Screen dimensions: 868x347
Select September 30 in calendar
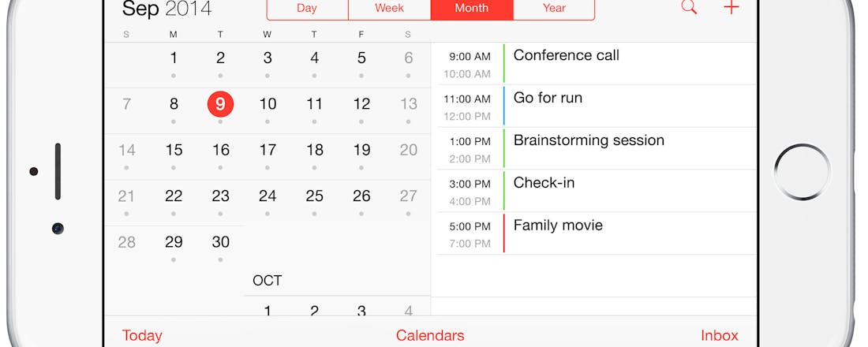click(x=221, y=242)
